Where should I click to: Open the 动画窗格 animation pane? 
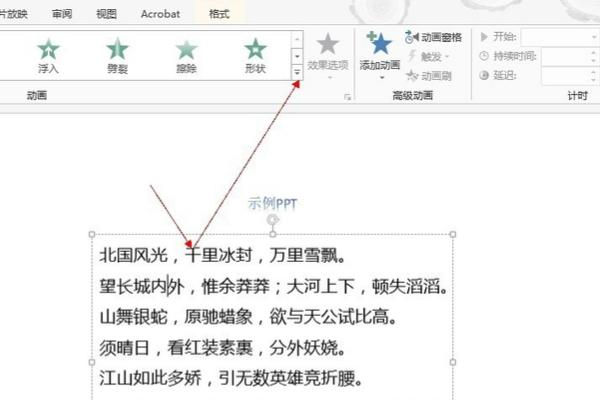(x=433, y=37)
